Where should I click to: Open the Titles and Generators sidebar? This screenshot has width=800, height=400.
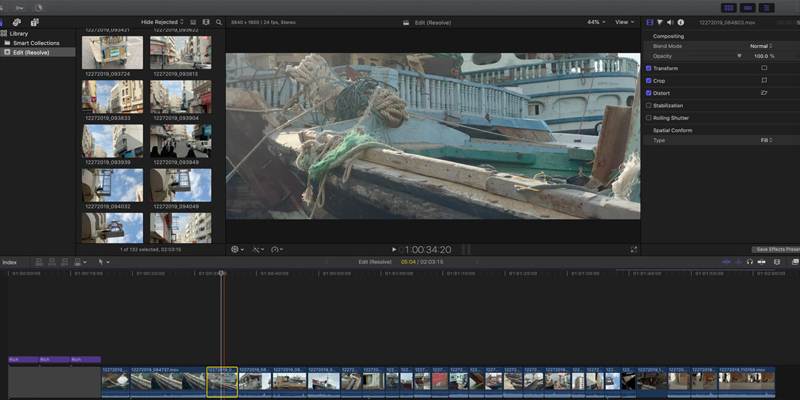coord(34,22)
